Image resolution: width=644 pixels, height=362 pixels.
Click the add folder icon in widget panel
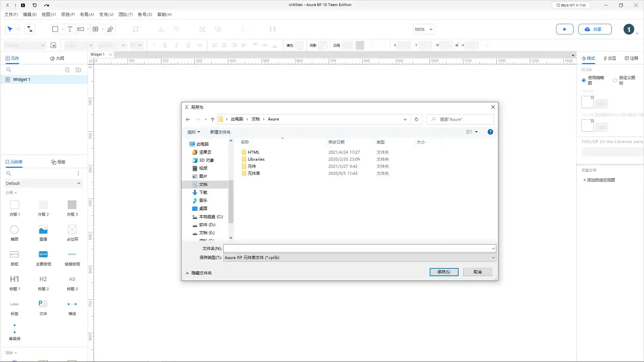click(x=78, y=70)
